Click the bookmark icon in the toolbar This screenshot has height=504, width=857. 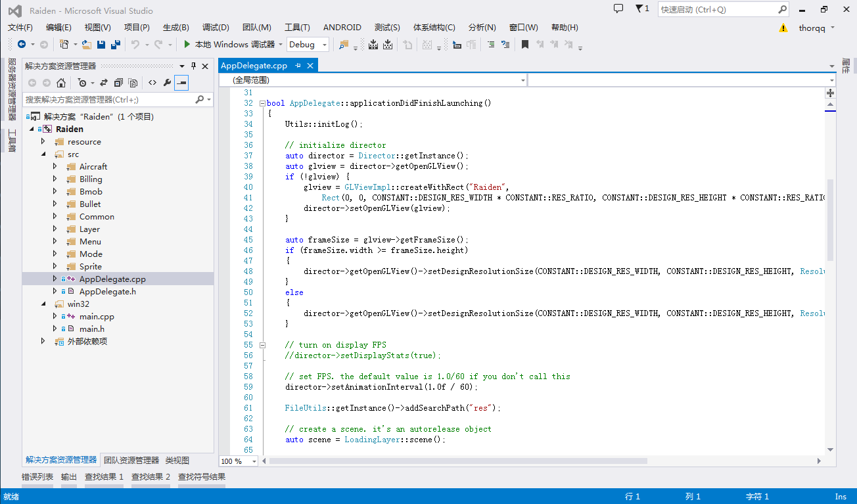(525, 45)
